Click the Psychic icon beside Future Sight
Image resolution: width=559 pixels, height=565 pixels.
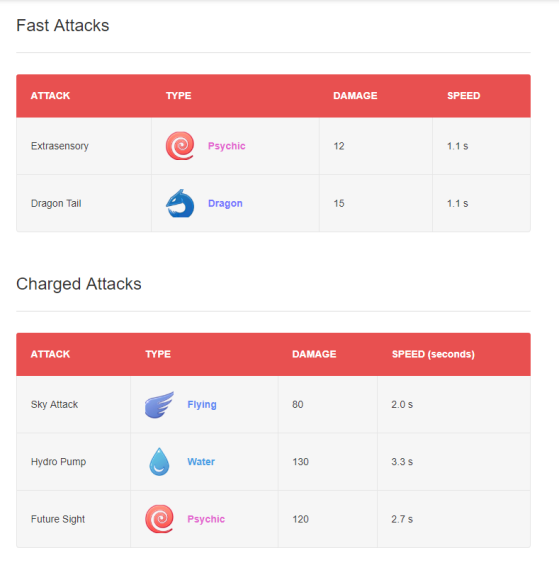click(x=159, y=519)
